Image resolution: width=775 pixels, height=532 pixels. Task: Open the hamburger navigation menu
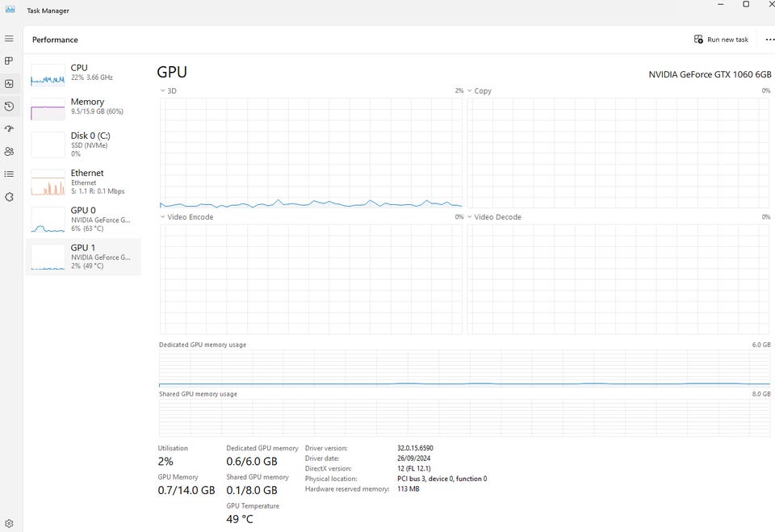click(9, 39)
